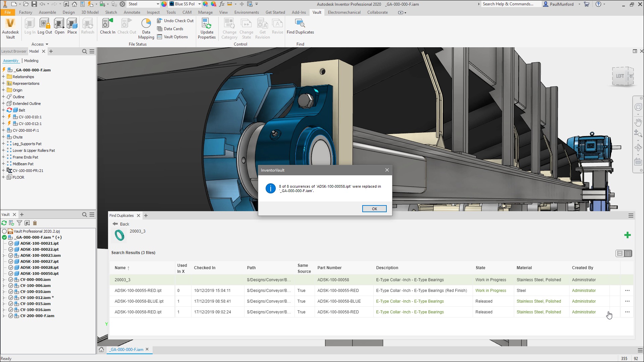Select Vault Professional 2020.2.ipj radio circle
The image size is (644, 362).
coord(4,231)
